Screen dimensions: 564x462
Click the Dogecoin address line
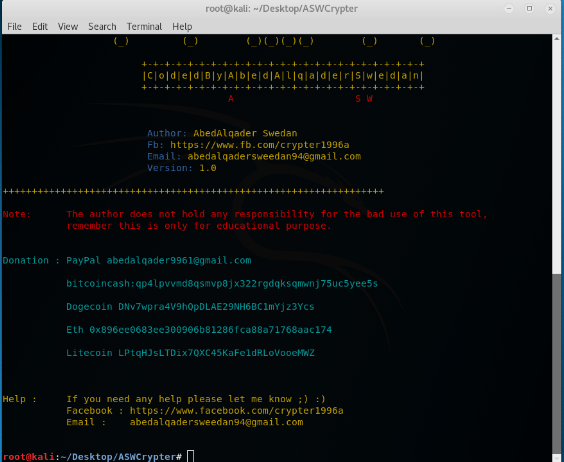[x=190, y=307]
